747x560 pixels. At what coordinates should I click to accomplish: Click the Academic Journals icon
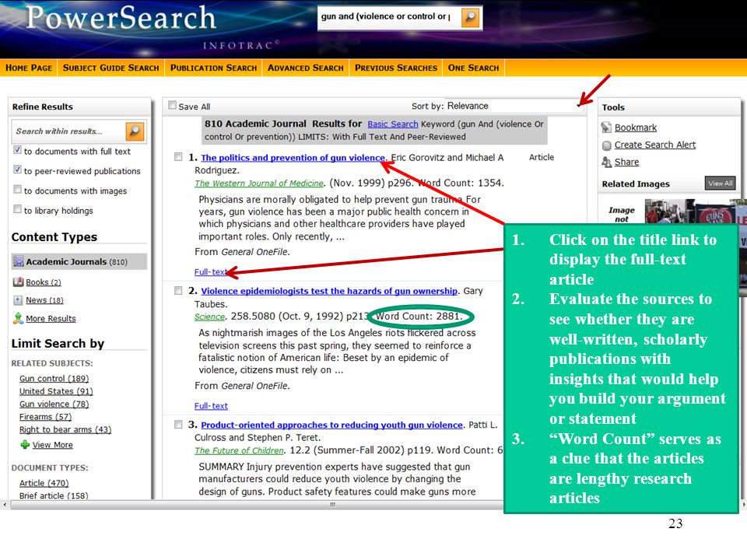(x=18, y=261)
